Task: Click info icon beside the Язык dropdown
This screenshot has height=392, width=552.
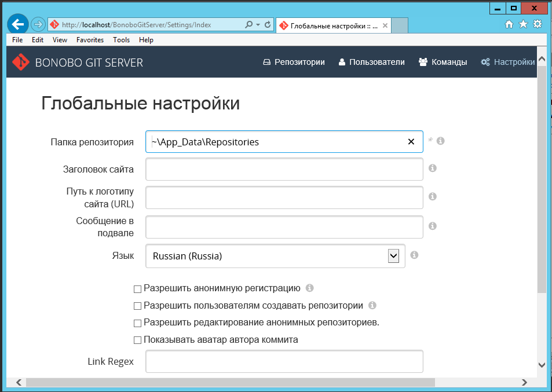Action: point(414,255)
